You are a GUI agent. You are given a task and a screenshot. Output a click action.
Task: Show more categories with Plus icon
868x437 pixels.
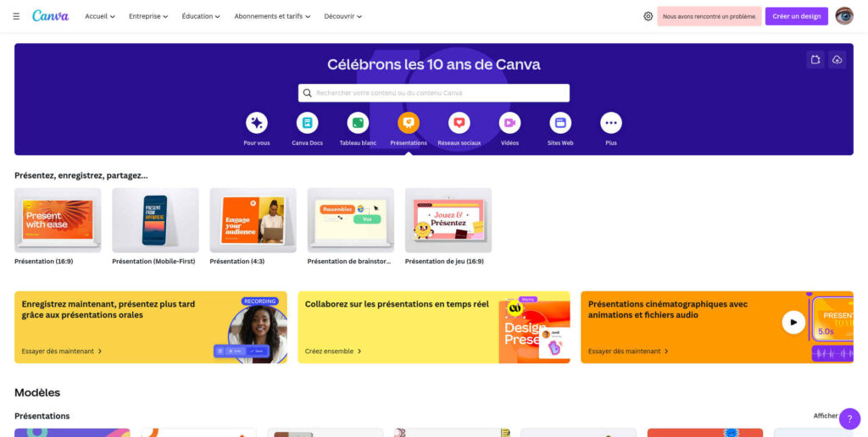tap(611, 123)
